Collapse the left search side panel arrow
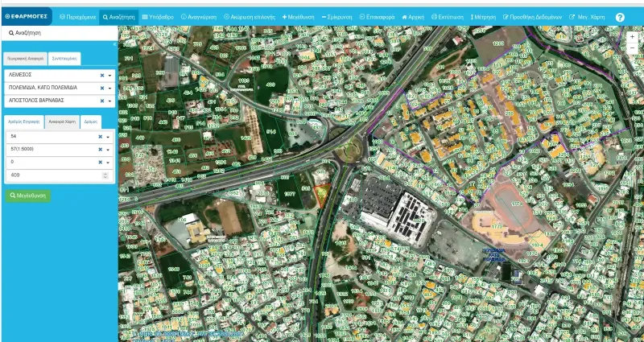The image size is (644, 342). (x=114, y=44)
